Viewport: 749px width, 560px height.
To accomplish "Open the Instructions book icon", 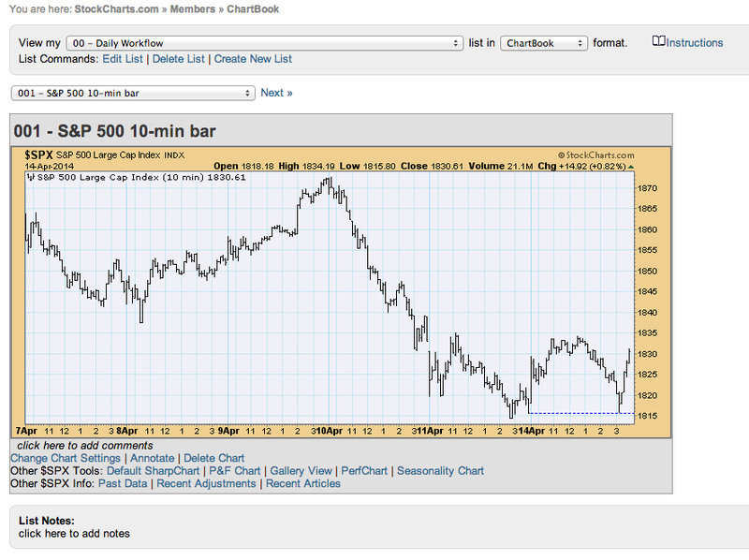I will click(x=658, y=41).
